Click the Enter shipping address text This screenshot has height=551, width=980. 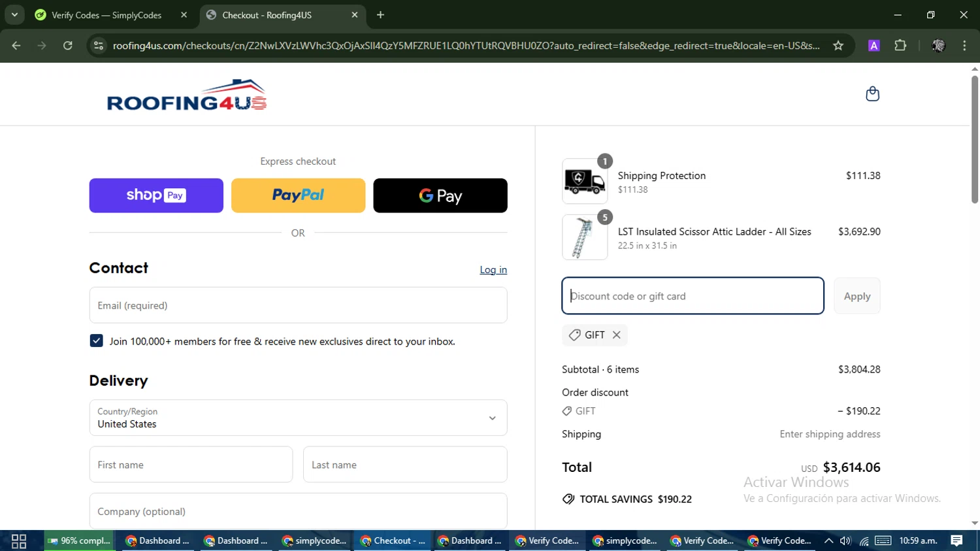pyautogui.click(x=830, y=434)
